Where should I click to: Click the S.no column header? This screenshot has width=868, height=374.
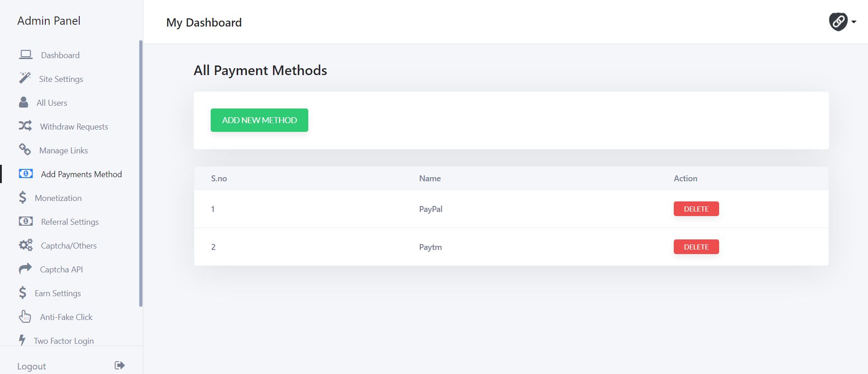(x=219, y=179)
